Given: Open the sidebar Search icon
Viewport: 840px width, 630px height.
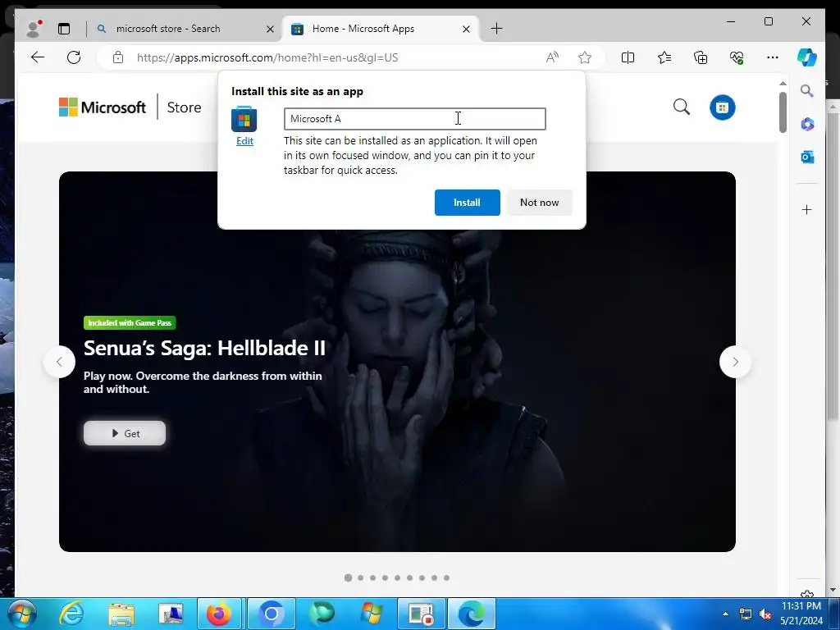Looking at the screenshot, I should pos(807,91).
